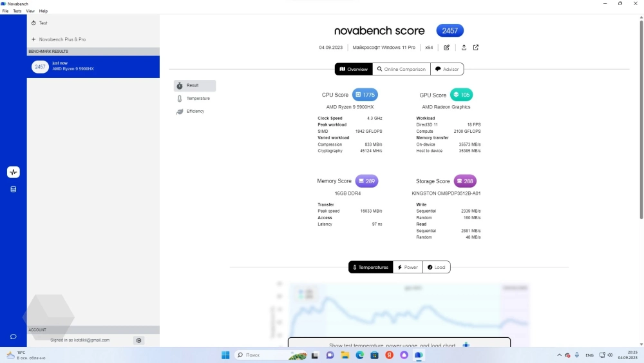Click the KINGSTON OM8PDP3512B-A01 text
The width and height of the screenshot is (644, 363).
point(446,193)
